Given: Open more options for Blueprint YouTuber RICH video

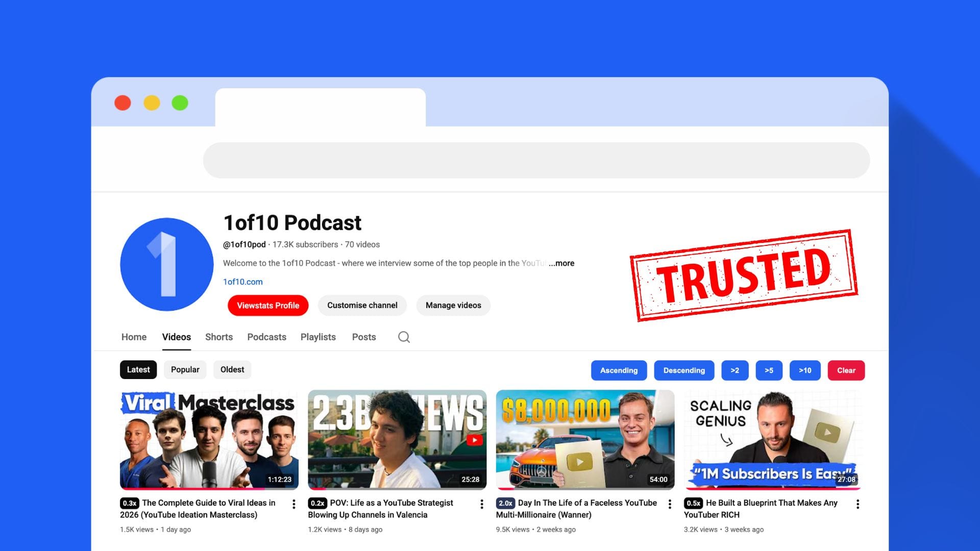Looking at the screenshot, I should (x=857, y=504).
